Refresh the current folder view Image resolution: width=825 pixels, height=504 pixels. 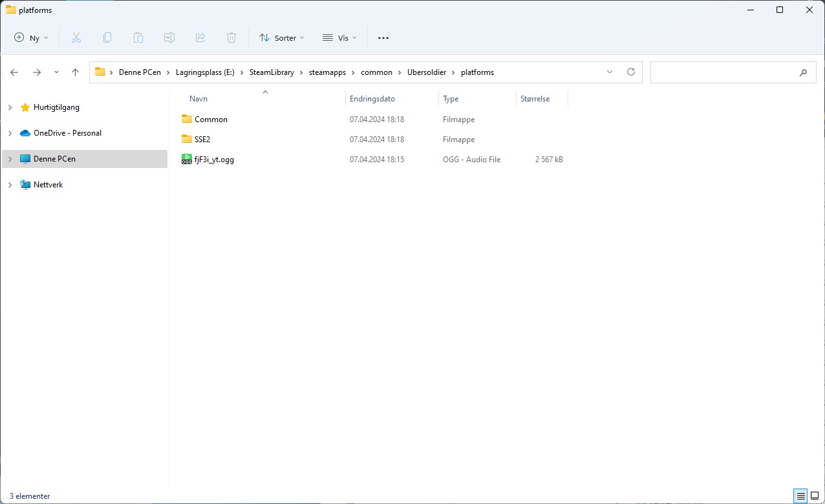click(x=631, y=72)
